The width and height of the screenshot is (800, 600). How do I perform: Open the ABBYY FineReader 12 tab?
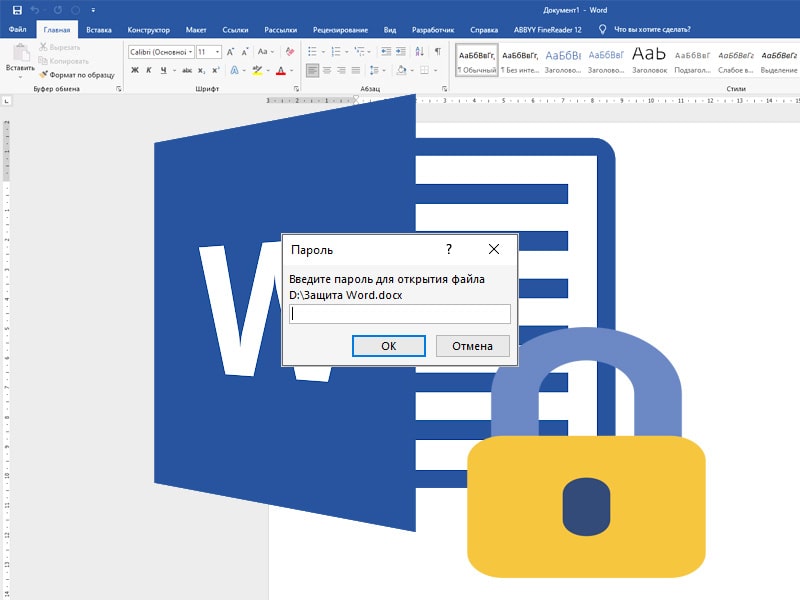(x=547, y=30)
